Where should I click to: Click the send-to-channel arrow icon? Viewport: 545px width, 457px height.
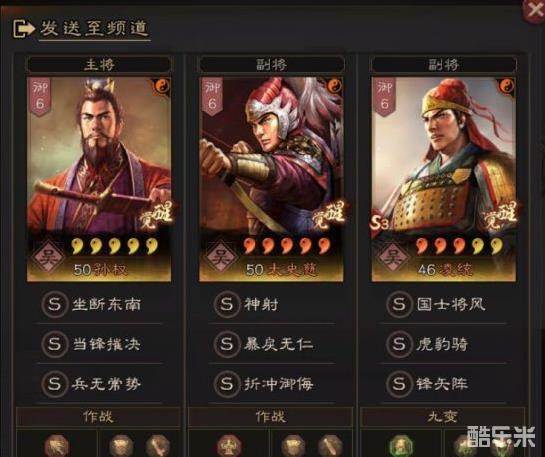[24, 29]
